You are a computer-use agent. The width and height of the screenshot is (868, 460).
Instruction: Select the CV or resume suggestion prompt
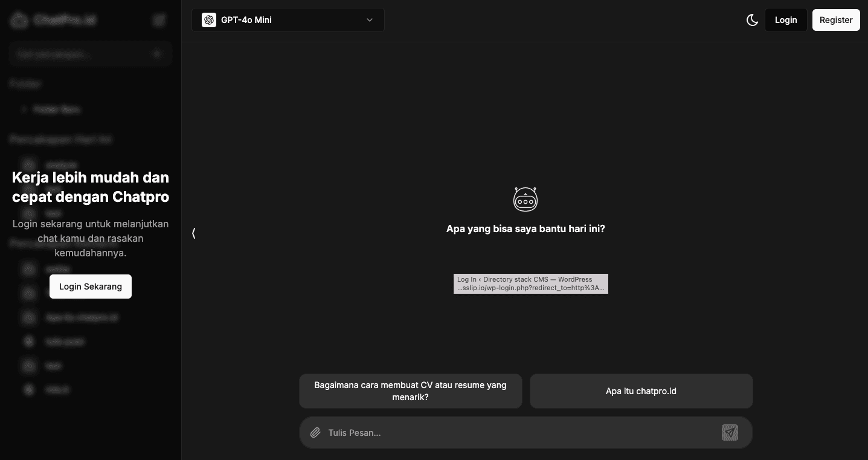(x=411, y=391)
